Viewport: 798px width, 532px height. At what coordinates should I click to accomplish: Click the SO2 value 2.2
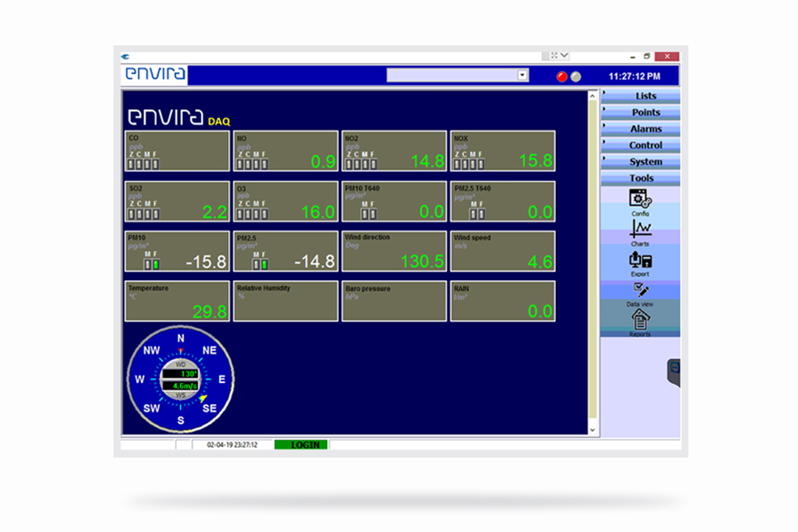(215, 212)
